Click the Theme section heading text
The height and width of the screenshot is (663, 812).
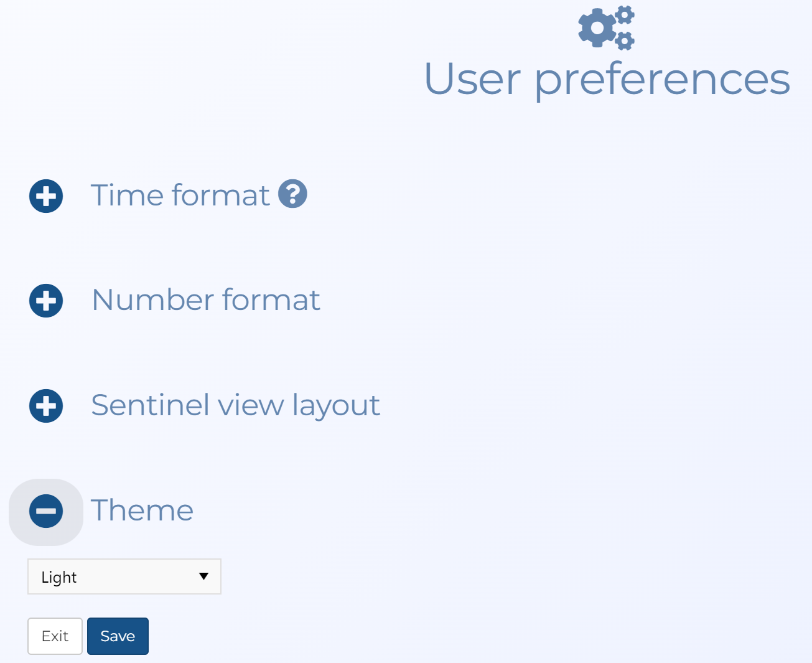point(142,510)
